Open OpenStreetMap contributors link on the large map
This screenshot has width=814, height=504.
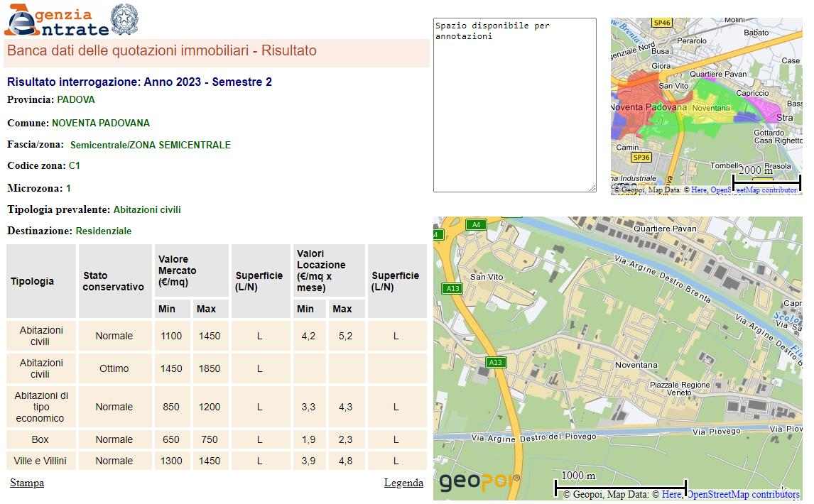(743, 494)
